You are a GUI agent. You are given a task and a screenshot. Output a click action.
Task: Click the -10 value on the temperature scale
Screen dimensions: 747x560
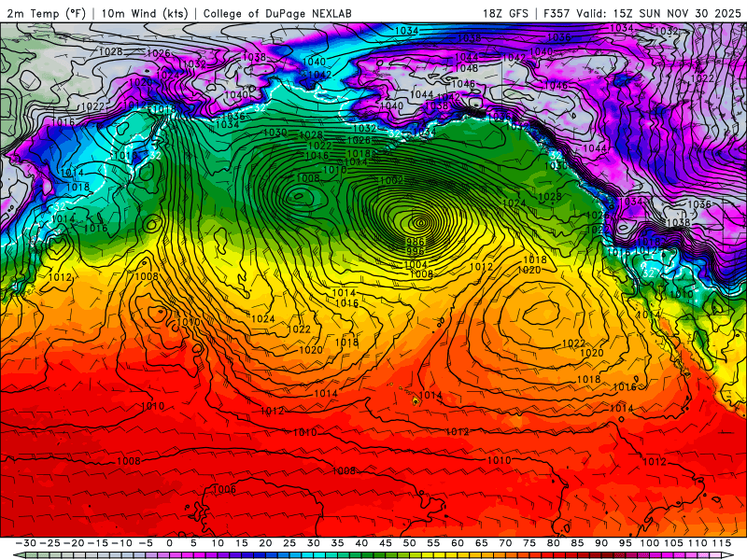pyautogui.click(x=121, y=543)
